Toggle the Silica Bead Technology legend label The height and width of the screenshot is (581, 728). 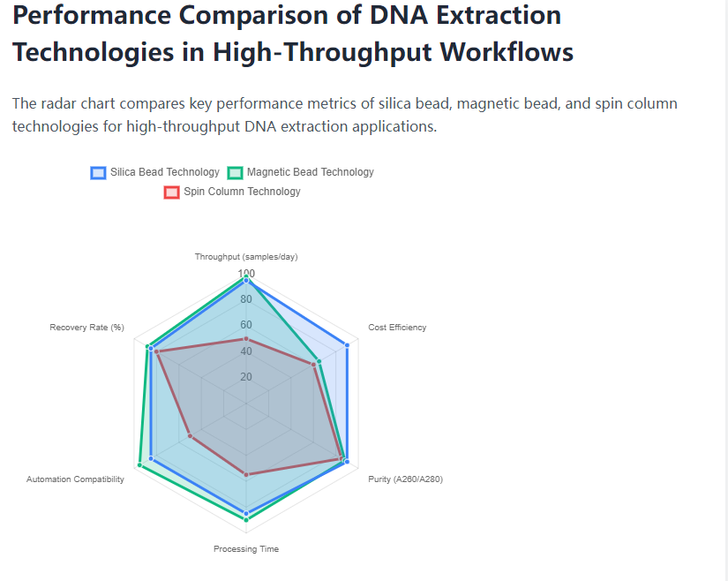164,172
